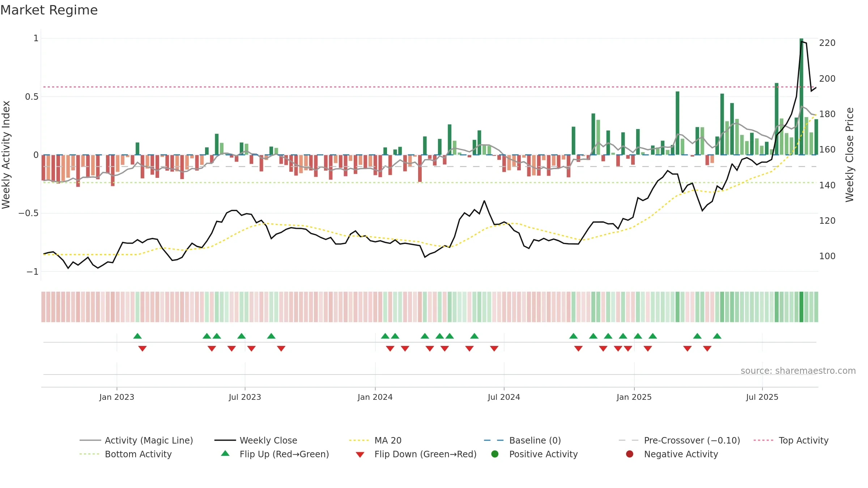Toggle the Activity (Magic Line) legend entry
868x488 pixels.
[x=136, y=440]
